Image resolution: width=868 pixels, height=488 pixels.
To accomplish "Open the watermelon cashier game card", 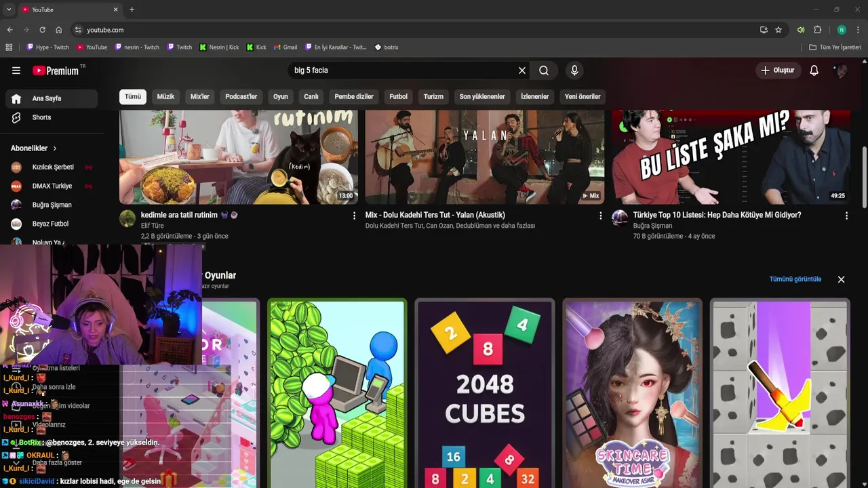I will click(x=337, y=394).
